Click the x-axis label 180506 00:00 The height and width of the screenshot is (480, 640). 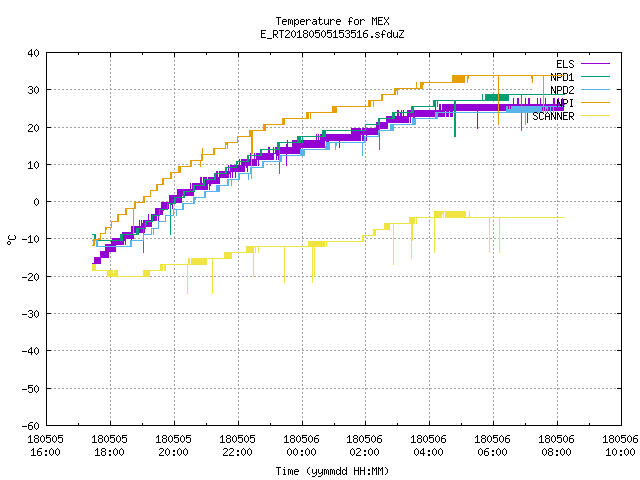(301, 446)
